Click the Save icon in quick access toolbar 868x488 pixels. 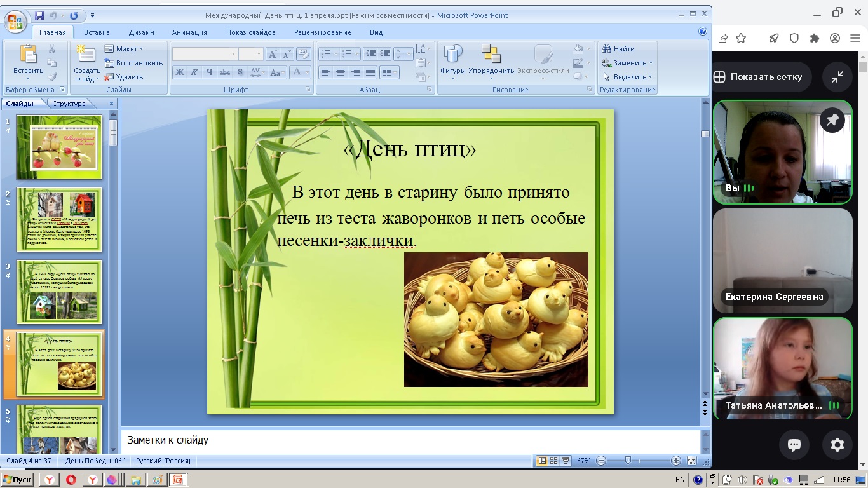(39, 15)
